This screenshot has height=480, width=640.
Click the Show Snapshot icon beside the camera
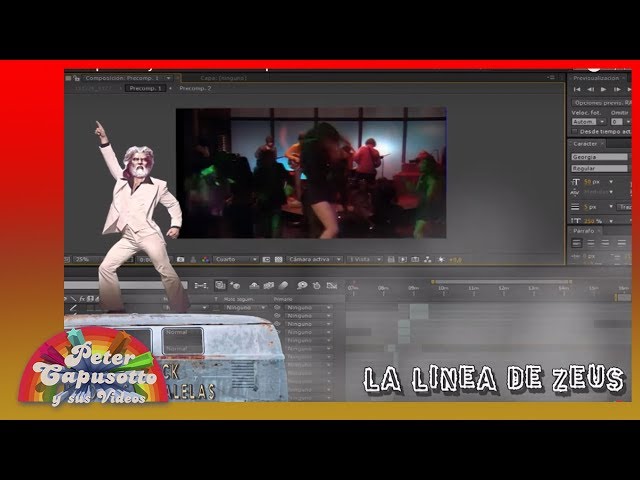click(x=193, y=260)
